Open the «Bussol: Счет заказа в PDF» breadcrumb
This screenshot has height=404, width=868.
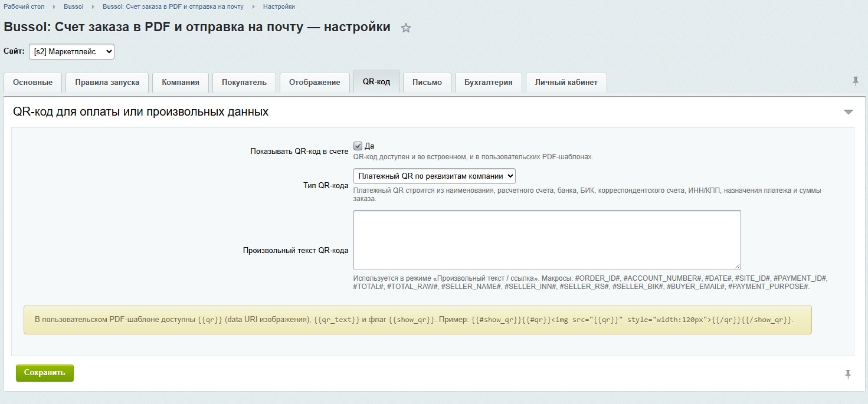(x=173, y=6)
